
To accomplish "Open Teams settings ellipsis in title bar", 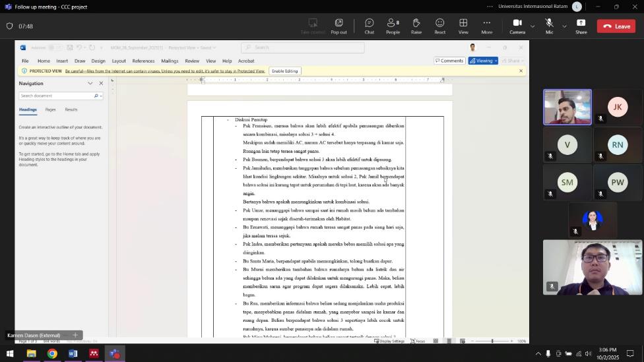I will coord(489,7).
